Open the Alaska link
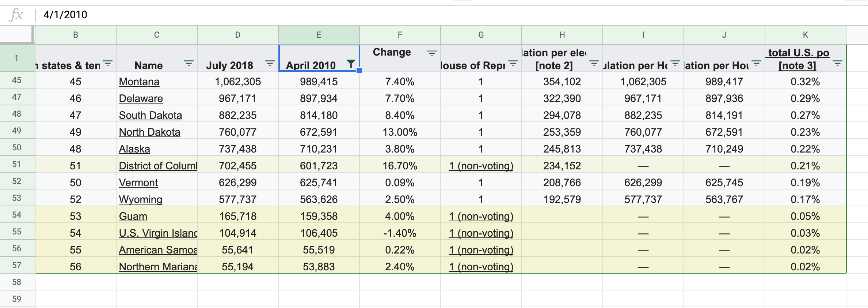868x308 pixels. [134, 149]
